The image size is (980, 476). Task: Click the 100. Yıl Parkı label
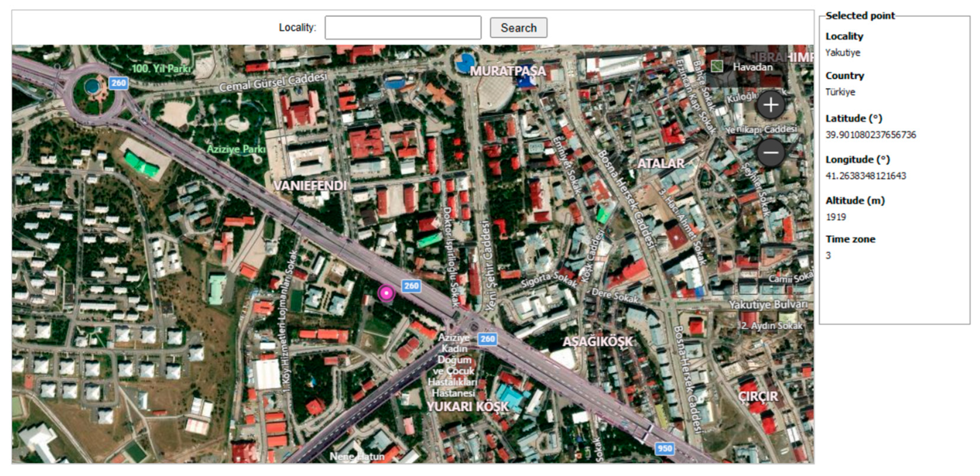162,69
